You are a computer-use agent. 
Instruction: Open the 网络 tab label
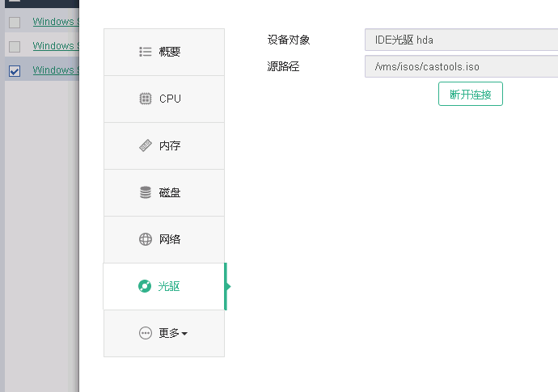point(170,240)
